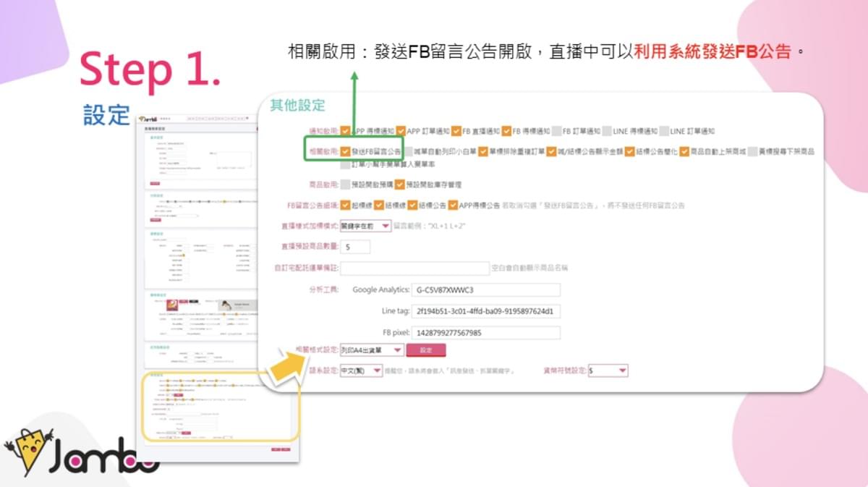The height and width of the screenshot is (487, 868).
Task: Toggle the APP 訂單通知 checkbox
Action: click(x=401, y=131)
